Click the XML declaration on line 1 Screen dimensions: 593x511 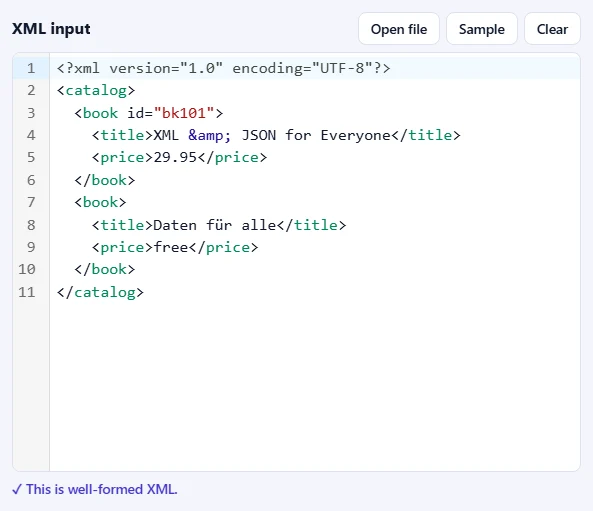click(224, 68)
